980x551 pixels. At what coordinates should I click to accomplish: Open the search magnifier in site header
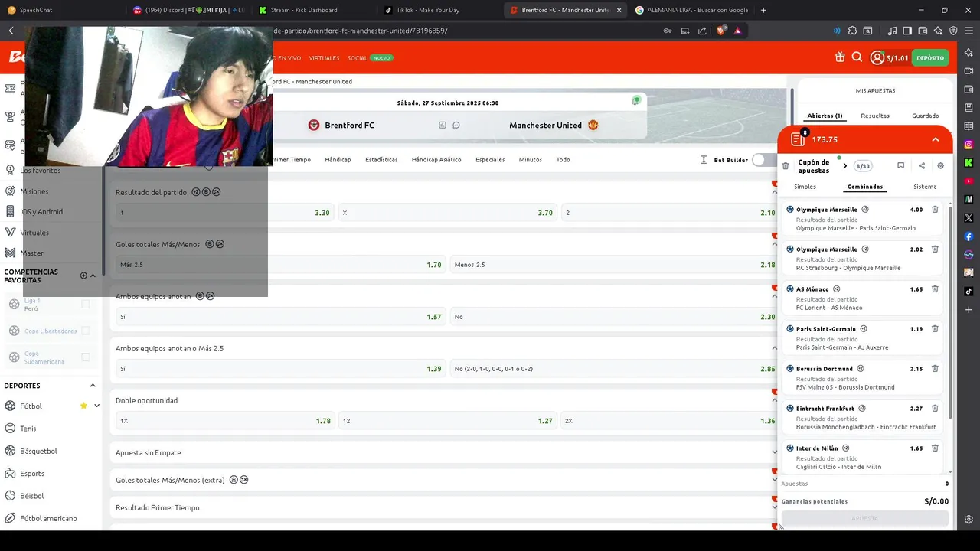857,57
